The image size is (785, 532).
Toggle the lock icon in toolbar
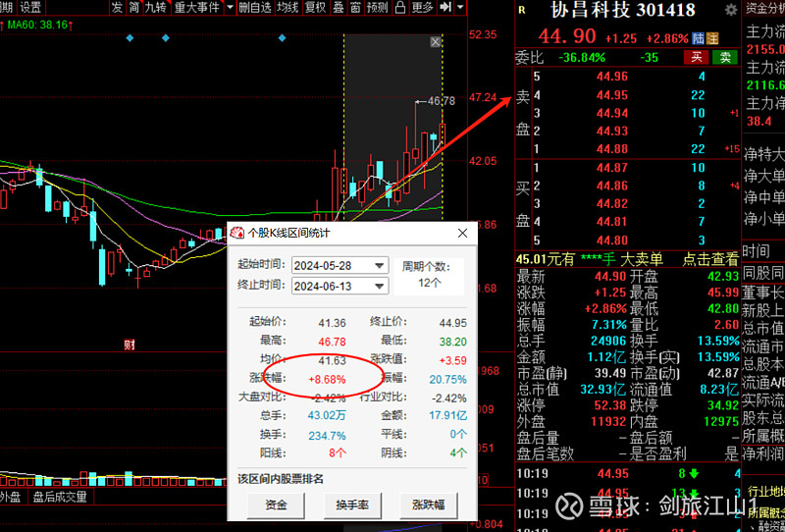(400, 7)
